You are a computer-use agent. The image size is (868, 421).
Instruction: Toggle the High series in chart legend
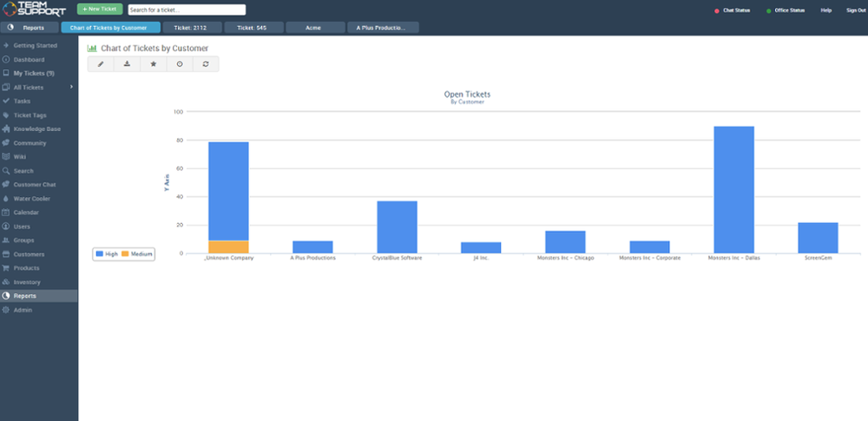point(107,253)
